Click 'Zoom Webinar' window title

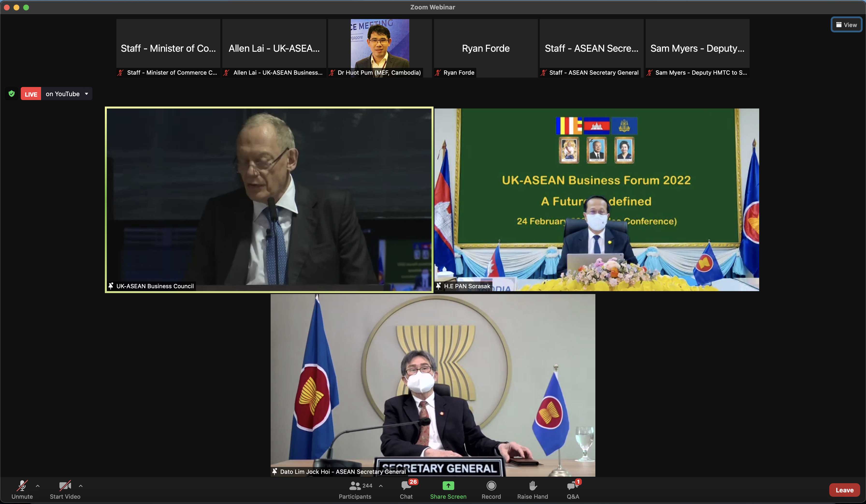[433, 7]
